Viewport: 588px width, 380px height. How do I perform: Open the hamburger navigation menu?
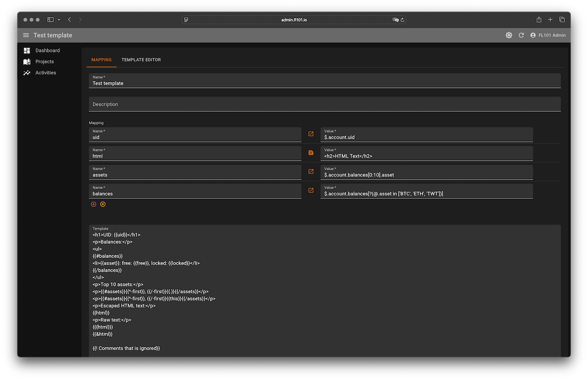click(26, 35)
